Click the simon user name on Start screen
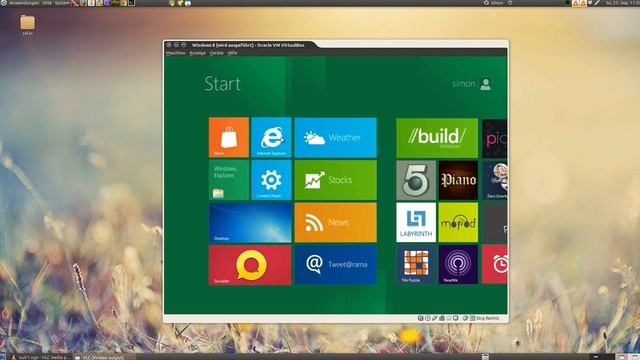640x360 pixels. (463, 84)
